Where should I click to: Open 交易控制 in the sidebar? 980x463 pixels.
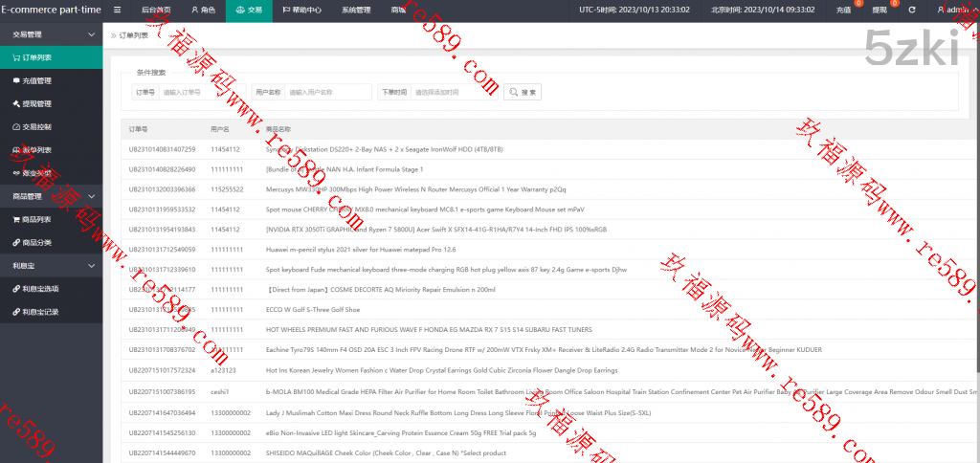coord(38,126)
